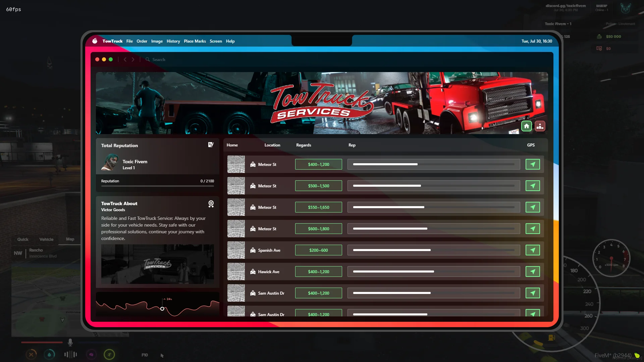Click the Search field in toolbar

click(159, 60)
